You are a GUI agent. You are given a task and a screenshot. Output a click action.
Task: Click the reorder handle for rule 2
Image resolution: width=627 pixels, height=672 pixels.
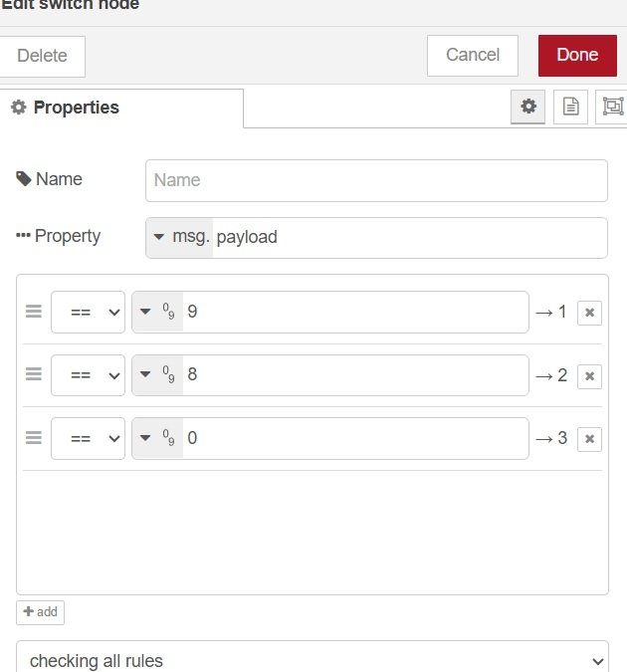[34, 375]
